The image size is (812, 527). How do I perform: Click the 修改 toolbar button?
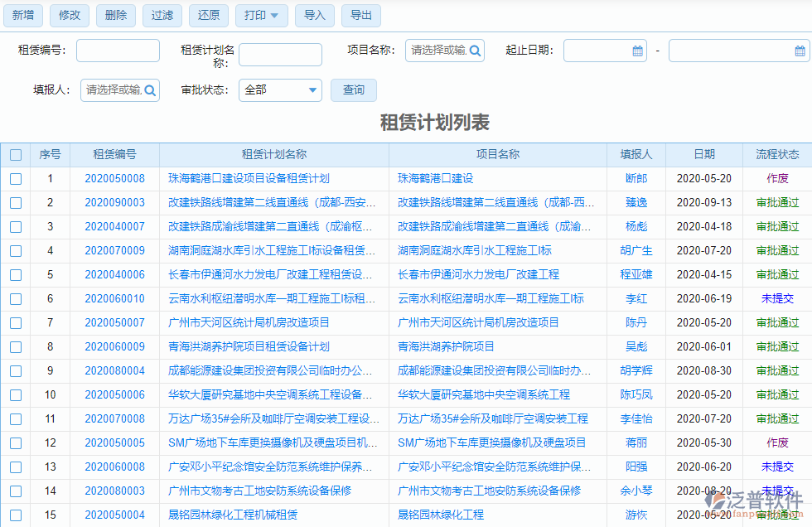(69, 15)
